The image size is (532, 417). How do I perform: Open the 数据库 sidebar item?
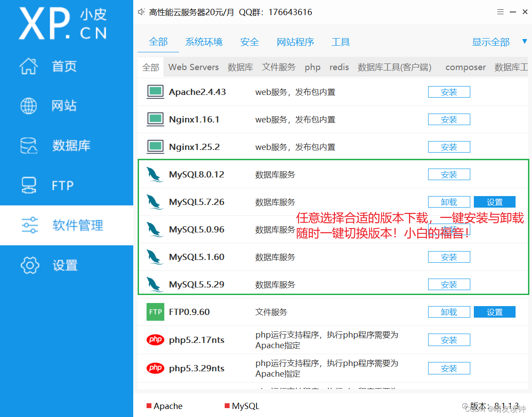point(67,146)
